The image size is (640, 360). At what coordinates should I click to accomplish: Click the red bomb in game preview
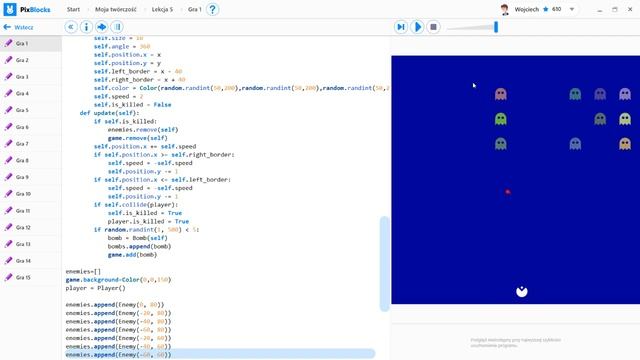508,192
